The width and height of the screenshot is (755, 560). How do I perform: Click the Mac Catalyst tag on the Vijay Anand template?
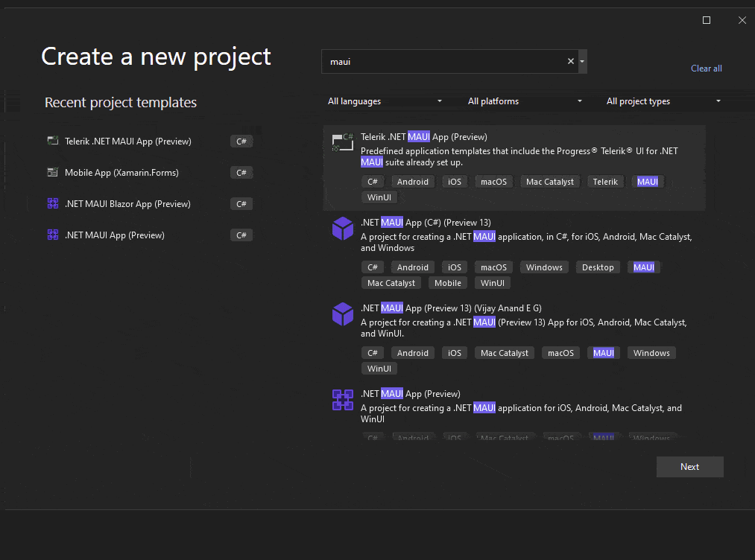tap(504, 353)
